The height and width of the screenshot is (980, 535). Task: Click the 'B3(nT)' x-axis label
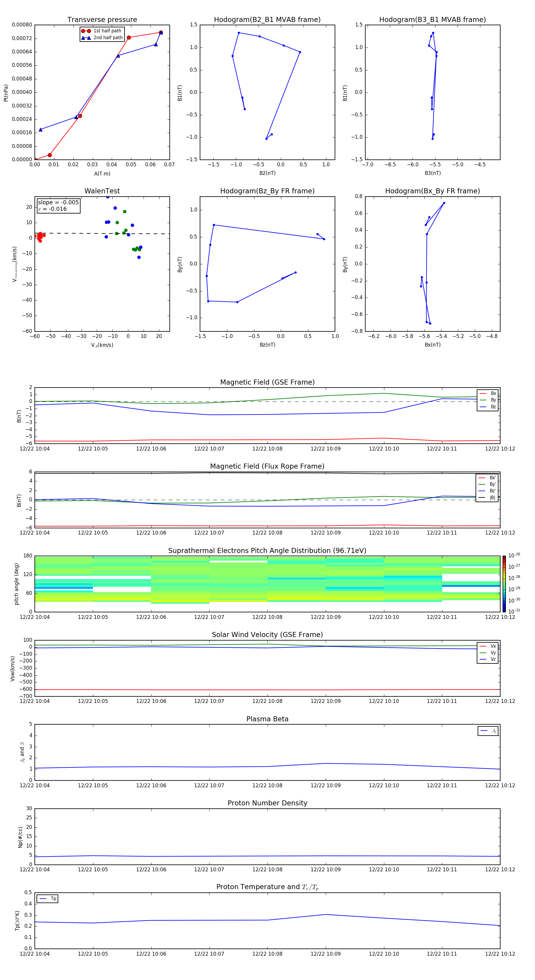(x=432, y=173)
